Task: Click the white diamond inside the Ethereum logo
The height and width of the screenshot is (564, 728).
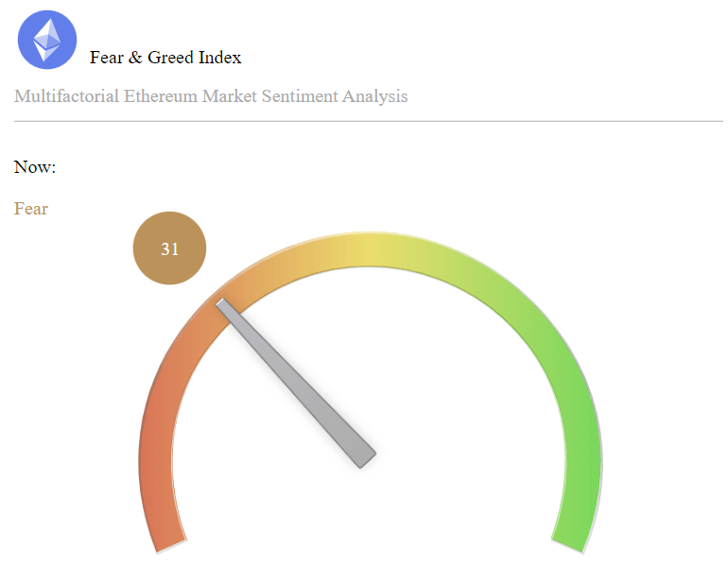Action: (x=47, y=40)
